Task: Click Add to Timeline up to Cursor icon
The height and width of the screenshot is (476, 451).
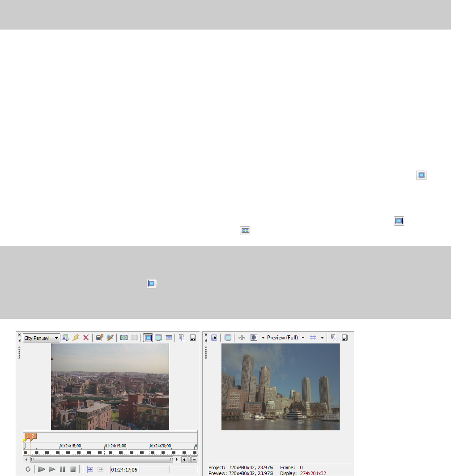Action: click(100, 469)
